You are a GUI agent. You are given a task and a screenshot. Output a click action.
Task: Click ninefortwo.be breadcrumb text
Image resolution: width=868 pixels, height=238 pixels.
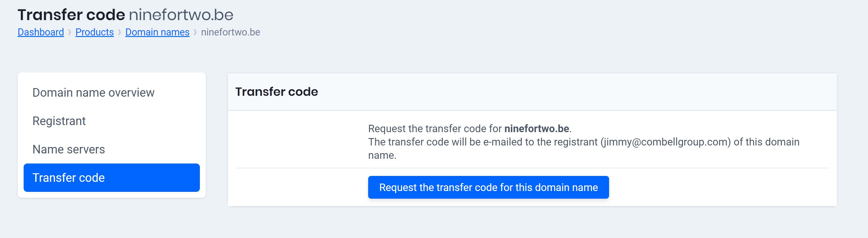(x=231, y=32)
